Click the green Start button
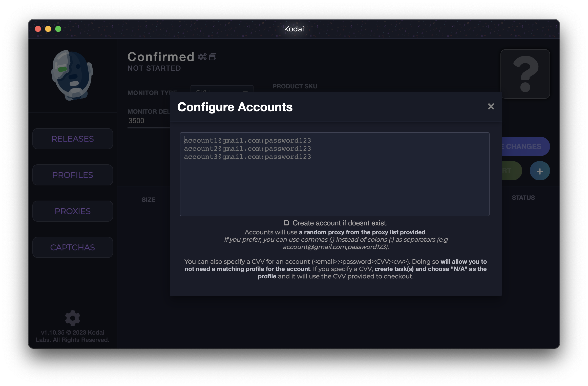The image size is (588, 386). click(512, 171)
